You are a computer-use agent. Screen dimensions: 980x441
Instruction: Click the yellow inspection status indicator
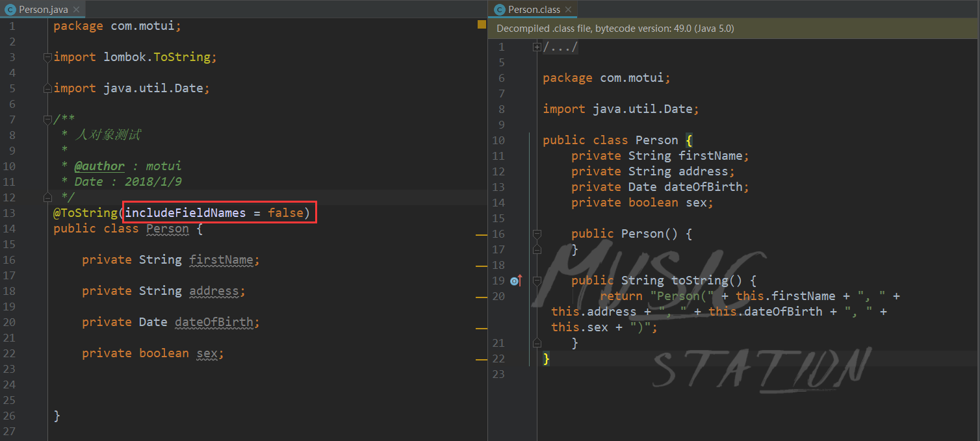coord(482,25)
